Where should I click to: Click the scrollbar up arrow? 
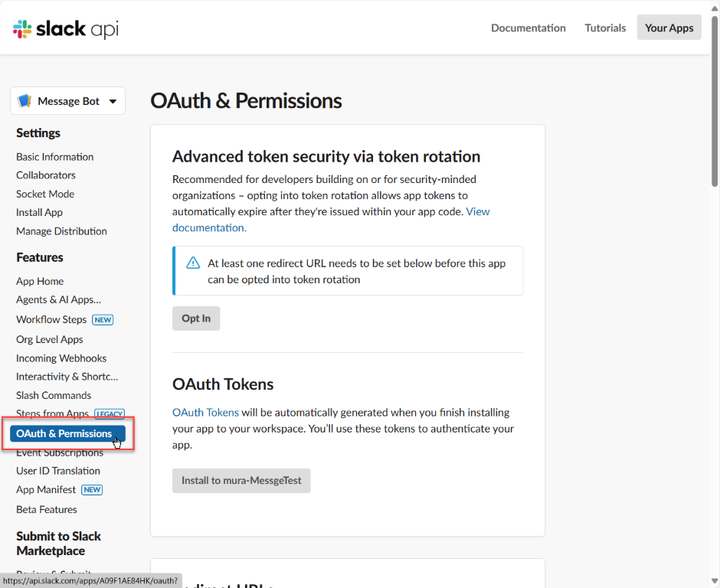tap(715, 8)
